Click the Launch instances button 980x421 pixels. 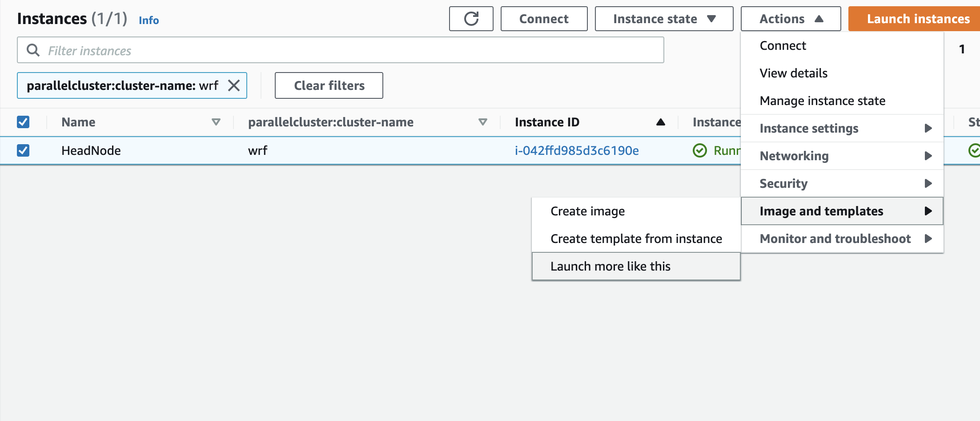[918, 19]
